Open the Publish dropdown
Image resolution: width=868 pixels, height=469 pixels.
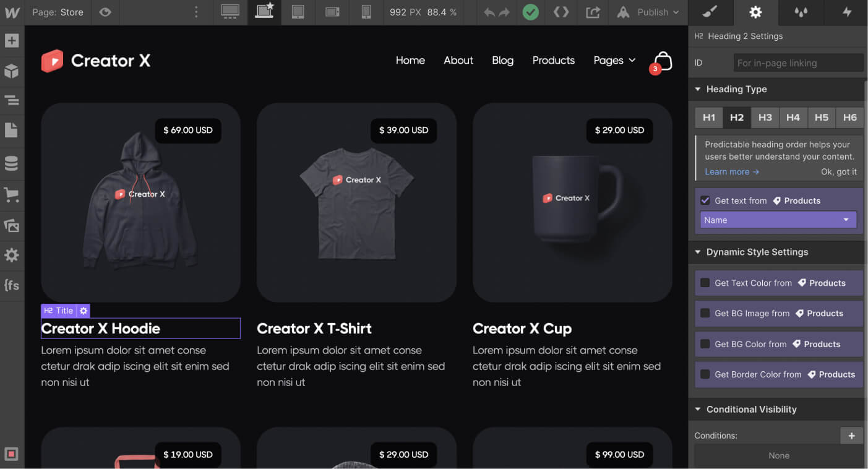648,12
